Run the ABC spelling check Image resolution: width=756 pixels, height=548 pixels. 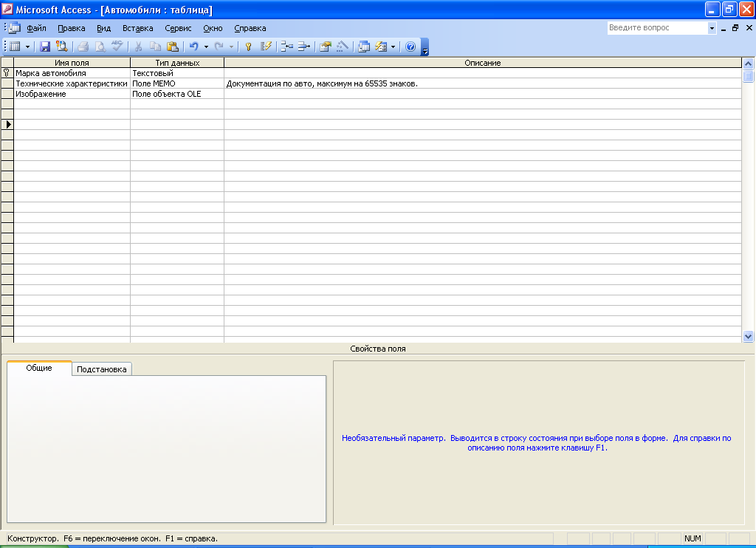click(x=117, y=47)
